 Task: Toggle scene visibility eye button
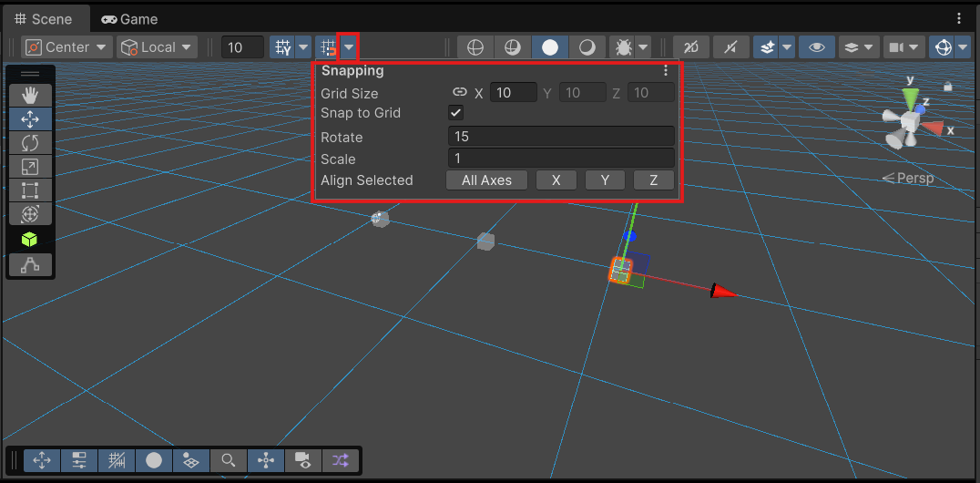coord(817,47)
